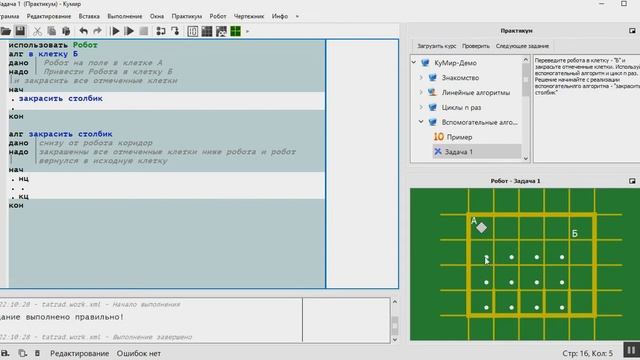Image resolution: width=640 pixels, height=360 pixels.
Task: Click the step over icon
Action: [x=161, y=31]
